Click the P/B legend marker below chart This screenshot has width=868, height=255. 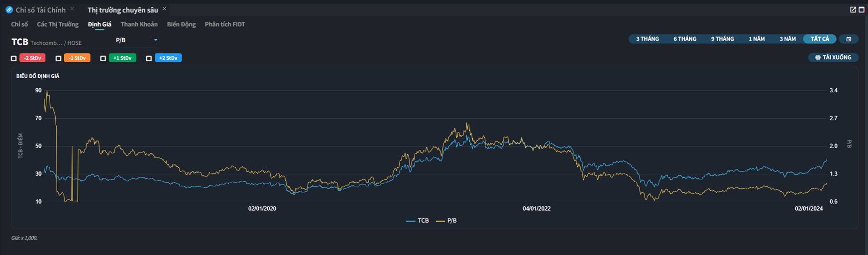[x=440, y=221]
